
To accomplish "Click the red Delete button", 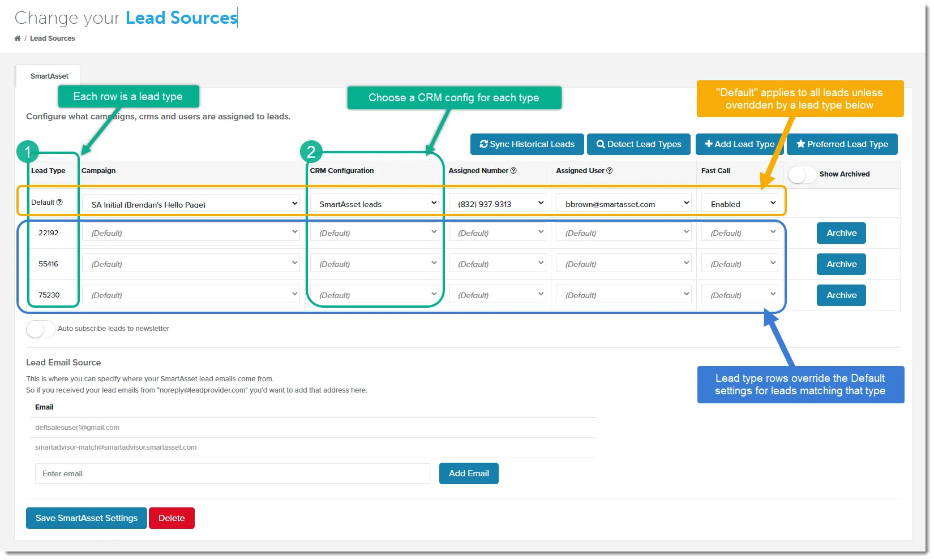I will [172, 518].
